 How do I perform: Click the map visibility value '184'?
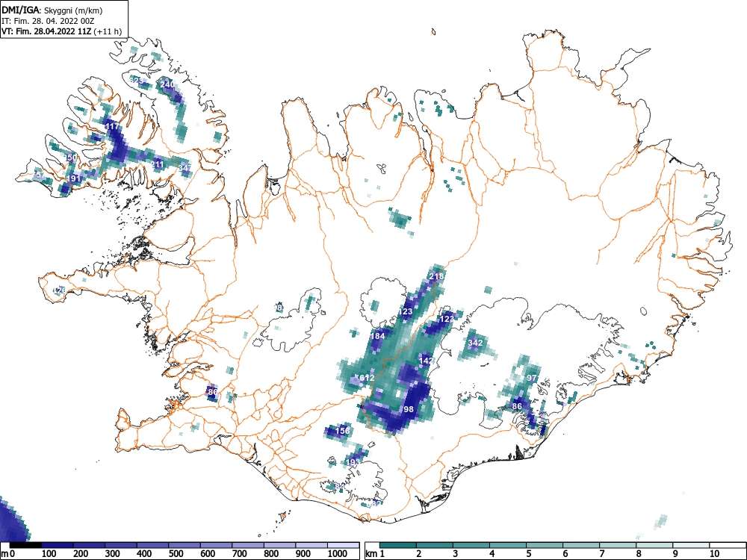click(x=377, y=336)
